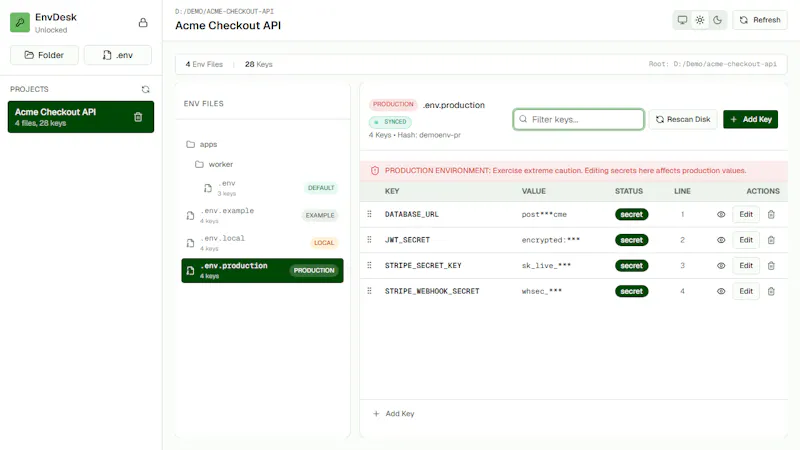
Task: Reveal the JWT_SECRET value
Action: pos(721,240)
